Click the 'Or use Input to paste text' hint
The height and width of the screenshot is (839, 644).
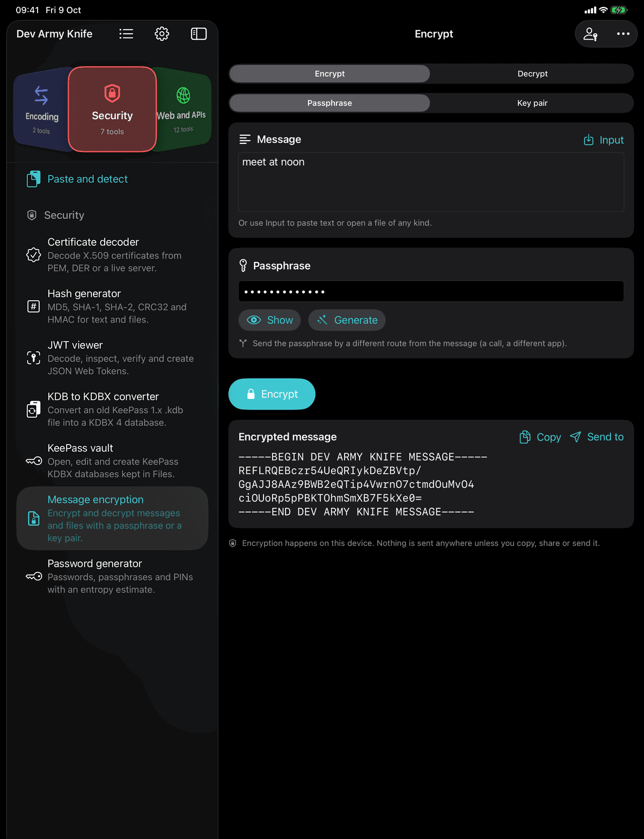[x=335, y=223]
